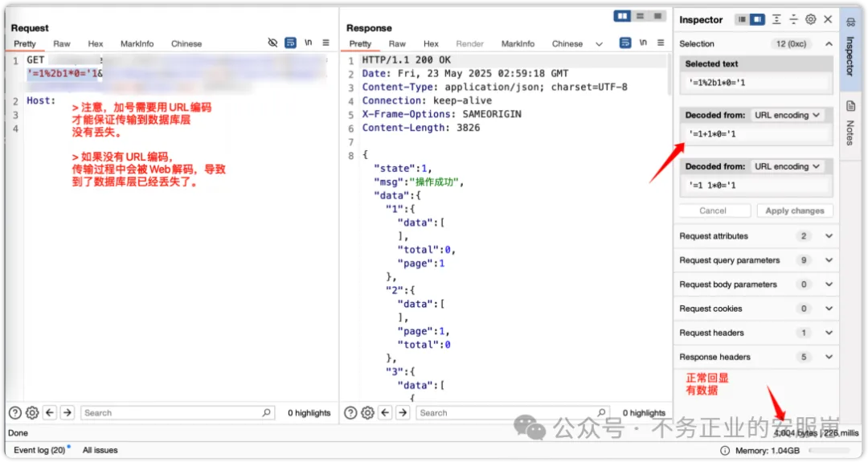
Task: Click magnifier icon in Response search box
Action: point(602,413)
